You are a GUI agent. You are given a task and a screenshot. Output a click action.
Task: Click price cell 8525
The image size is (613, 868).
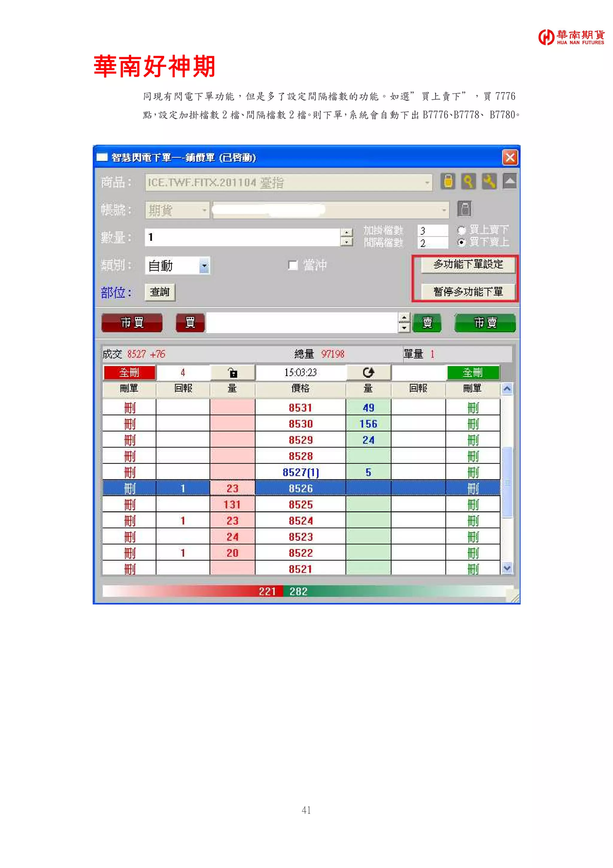(300, 505)
